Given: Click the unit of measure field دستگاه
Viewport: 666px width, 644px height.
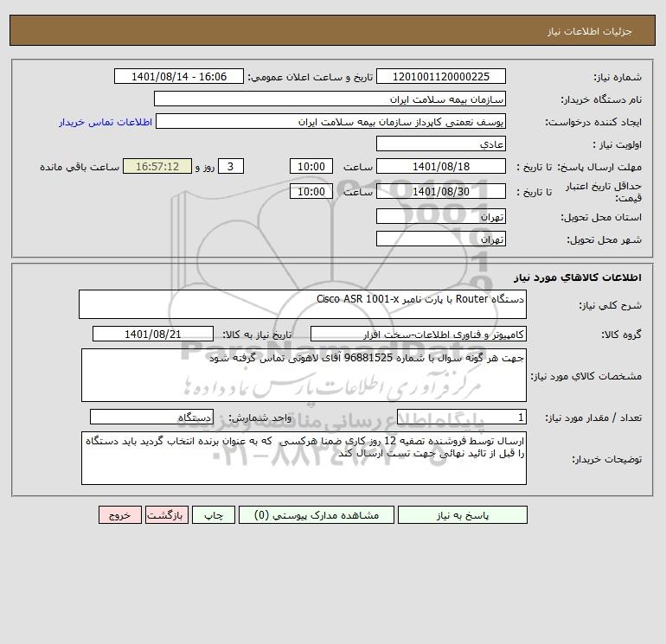Looking at the screenshot, I should point(151,417).
